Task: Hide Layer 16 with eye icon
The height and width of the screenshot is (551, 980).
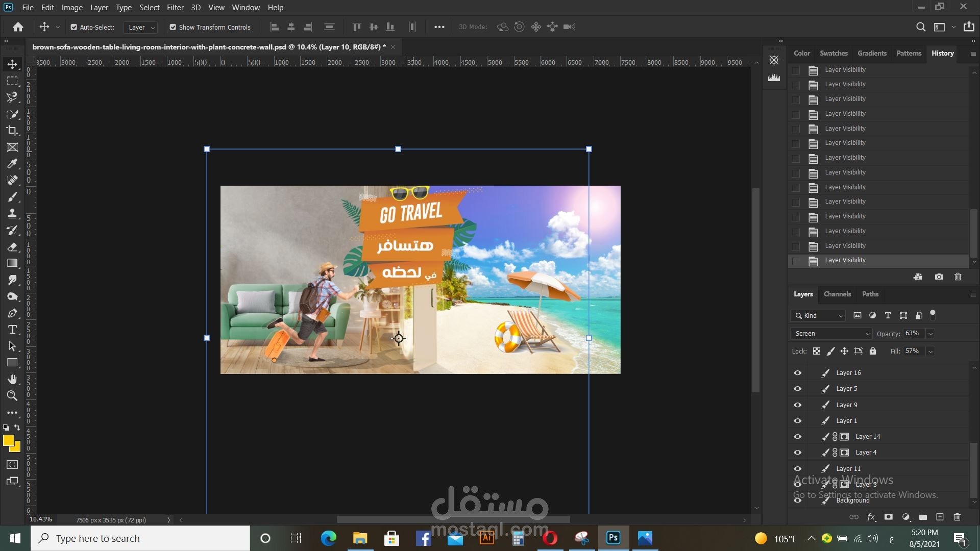Action: pos(797,373)
